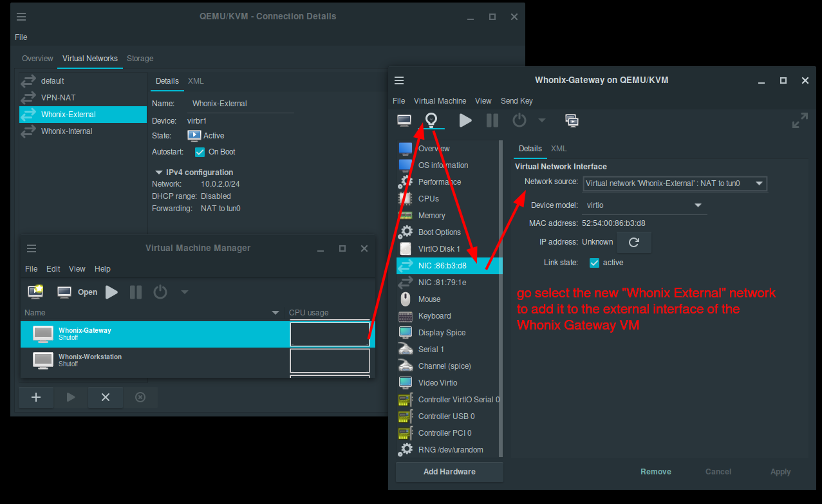
Task: Open the Virtual Machine Manager hamburger menu
Action: tap(32, 248)
